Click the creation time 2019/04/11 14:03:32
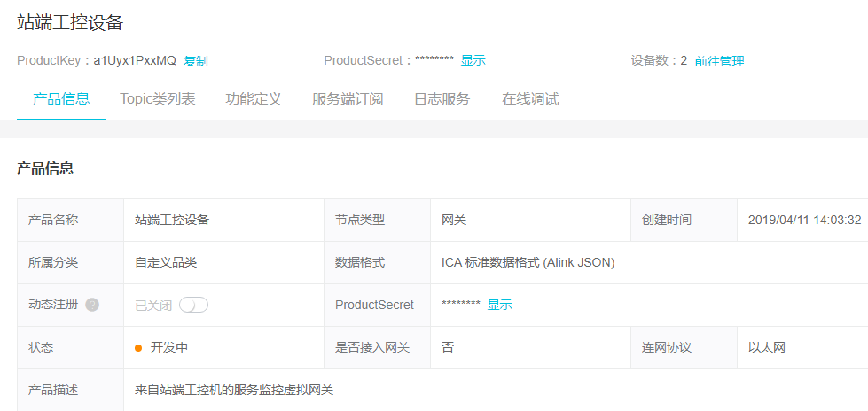Viewport: 868px width, 411px height. click(x=804, y=220)
